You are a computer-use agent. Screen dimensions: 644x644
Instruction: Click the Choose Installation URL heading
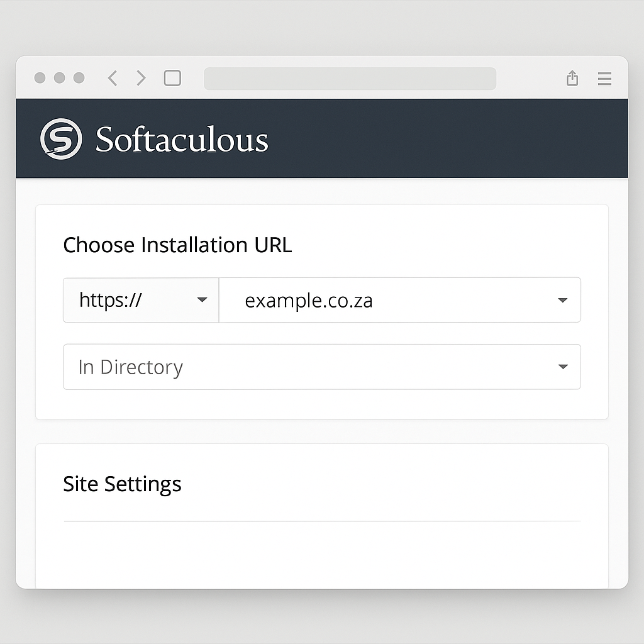(177, 245)
